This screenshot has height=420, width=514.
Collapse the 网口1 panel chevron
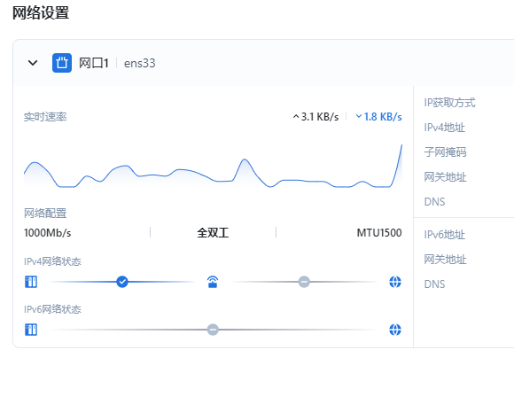[33, 63]
